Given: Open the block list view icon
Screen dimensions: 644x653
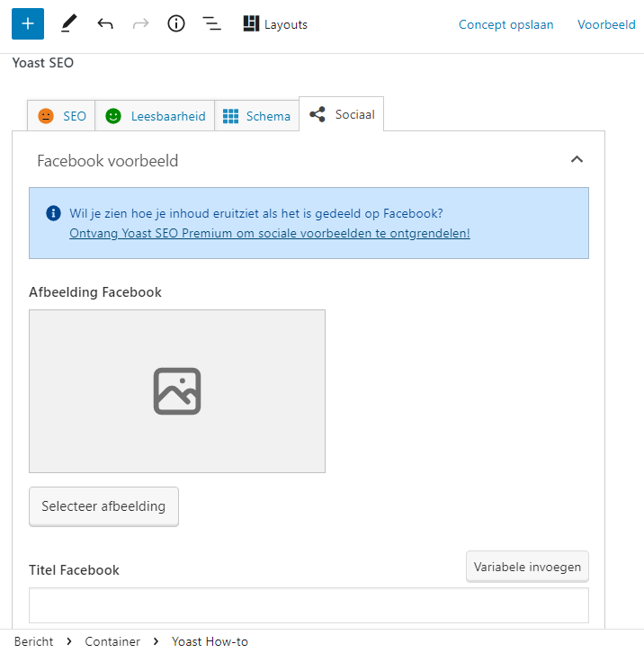Looking at the screenshot, I should pyautogui.click(x=211, y=23).
